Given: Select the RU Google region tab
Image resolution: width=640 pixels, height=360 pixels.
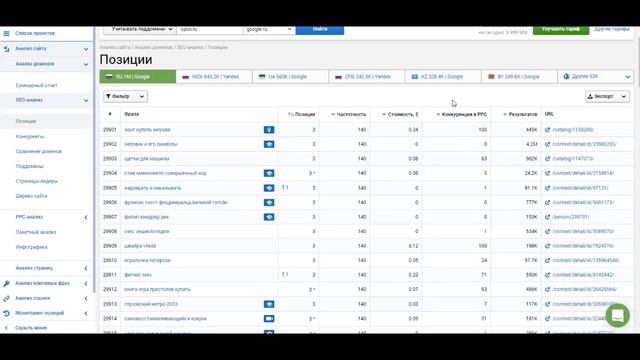Looking at the screenshot, I should (138, 77).
